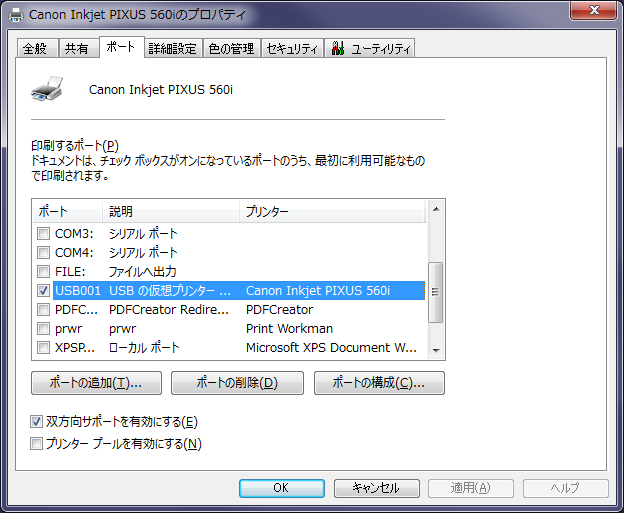
Task: Select the ポート tab
Action: tap(121, 47)
